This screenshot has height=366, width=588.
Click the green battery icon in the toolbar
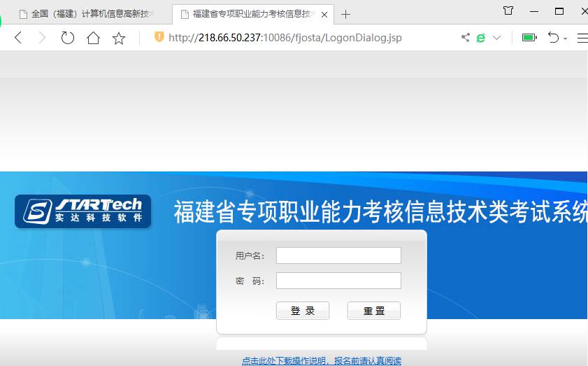[x=529, y=38]
